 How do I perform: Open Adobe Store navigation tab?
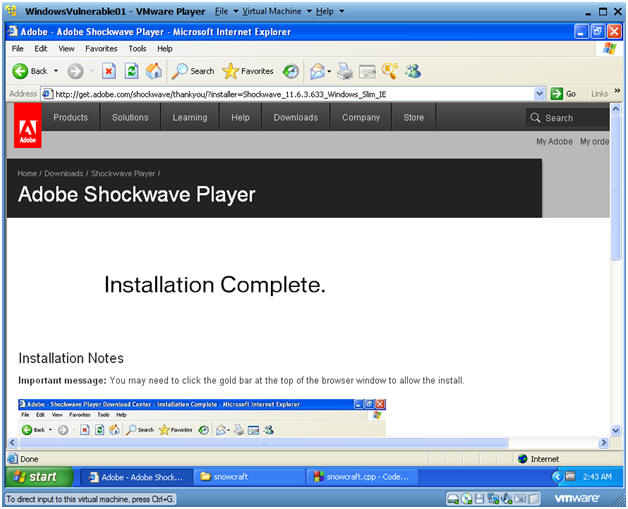click(414, 117)
